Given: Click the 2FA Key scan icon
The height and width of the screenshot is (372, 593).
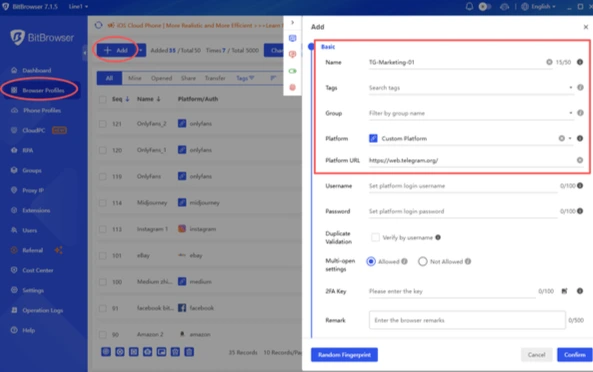Looking at the screenshot, I should (564, 291).
